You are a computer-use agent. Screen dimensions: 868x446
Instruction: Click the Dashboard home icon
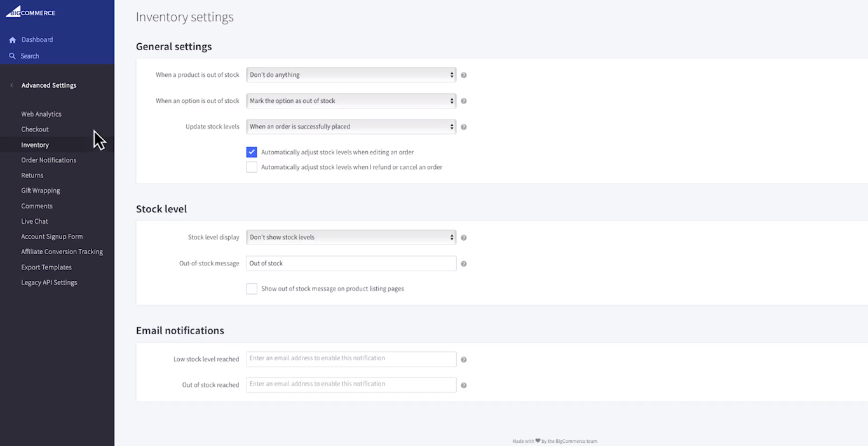[x=12, y=40]
